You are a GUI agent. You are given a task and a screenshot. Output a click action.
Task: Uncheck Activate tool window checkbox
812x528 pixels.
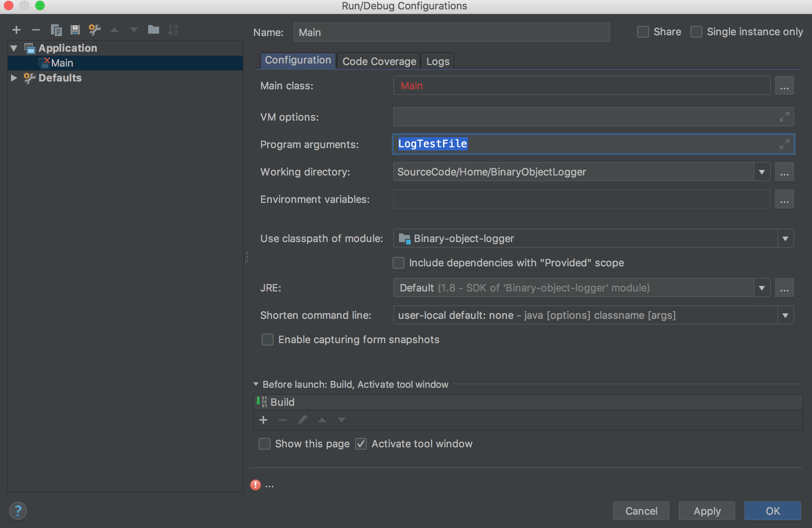[x=361, y=444]
